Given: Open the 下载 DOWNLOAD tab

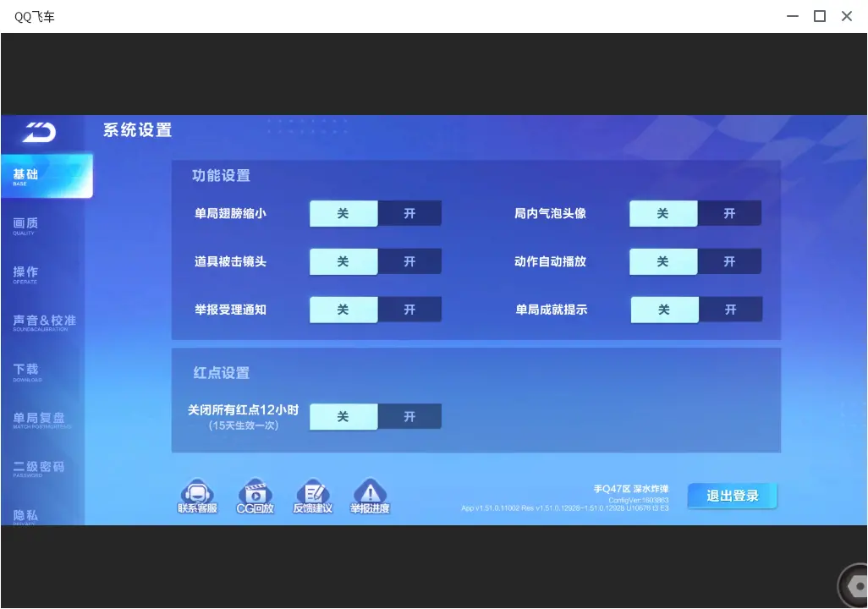Looking at the screenshot, I should [27, 371].
